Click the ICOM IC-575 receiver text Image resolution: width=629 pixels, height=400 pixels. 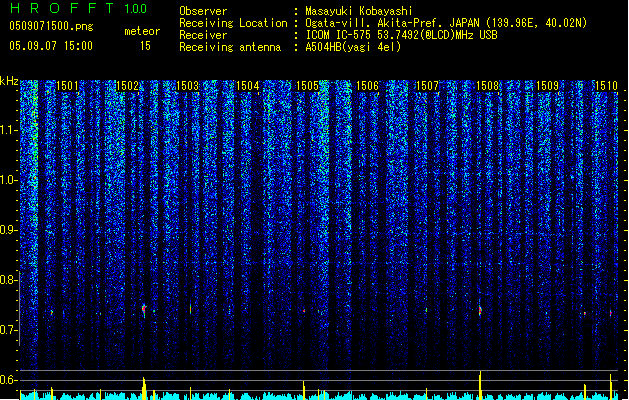(401, 35)
